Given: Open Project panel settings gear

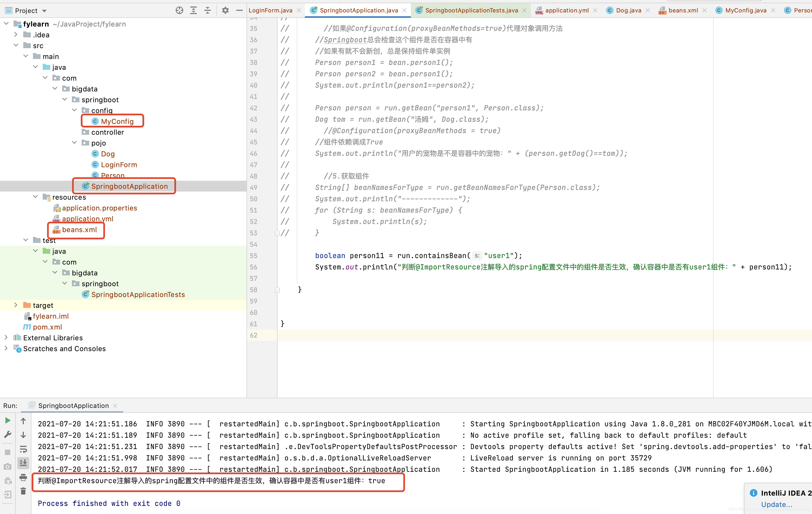Looking at the screenshot, I should pos(225,11).
